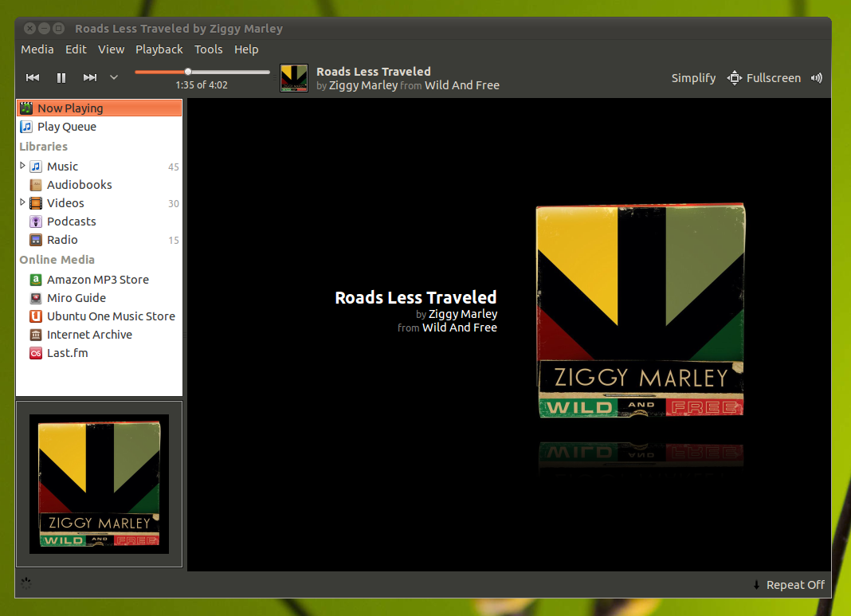Pause the current song
Screen dimensions: 851x616
point(61,77)
